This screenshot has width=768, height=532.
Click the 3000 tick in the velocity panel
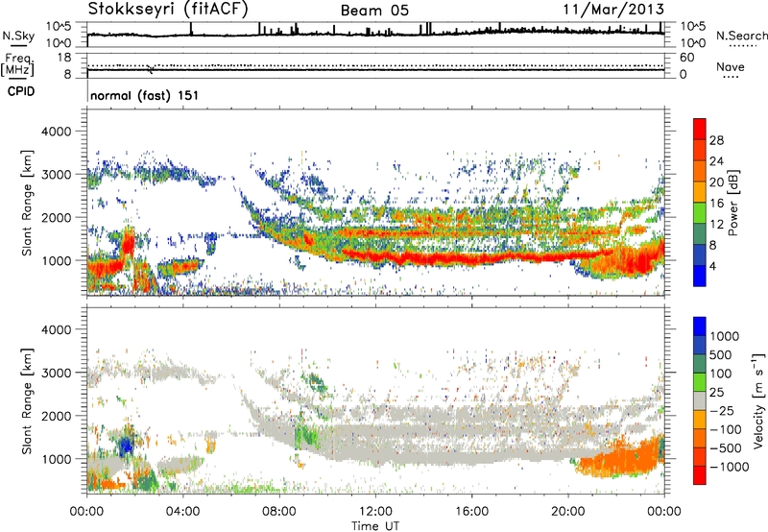tap(56, 373)
